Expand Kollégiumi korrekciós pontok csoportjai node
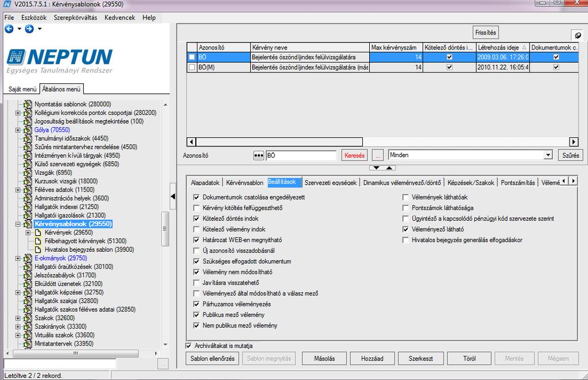588x380 pixels. click(18, 113)
